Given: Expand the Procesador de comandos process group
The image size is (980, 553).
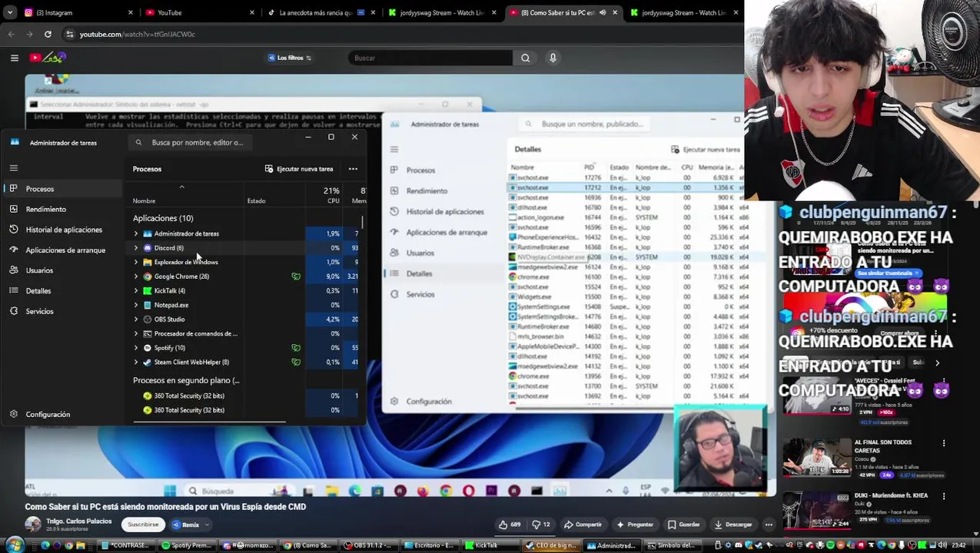Looking at the screenshot, I should point(136,333).
